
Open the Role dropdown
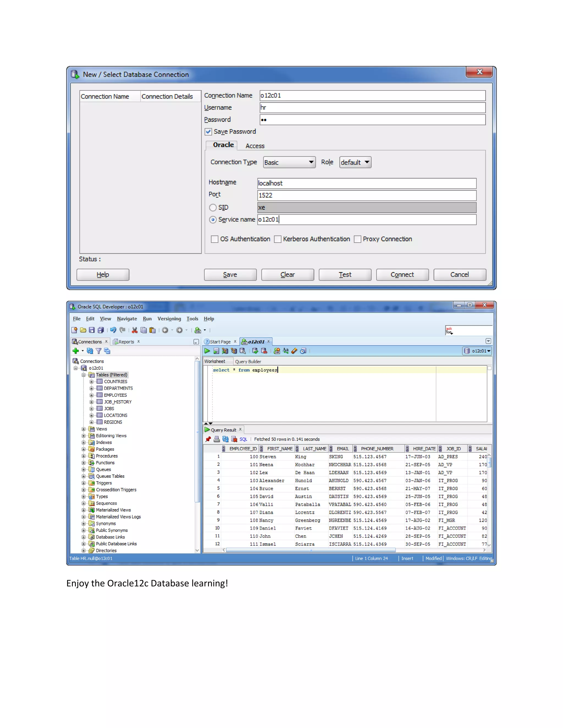pos(355,162)
